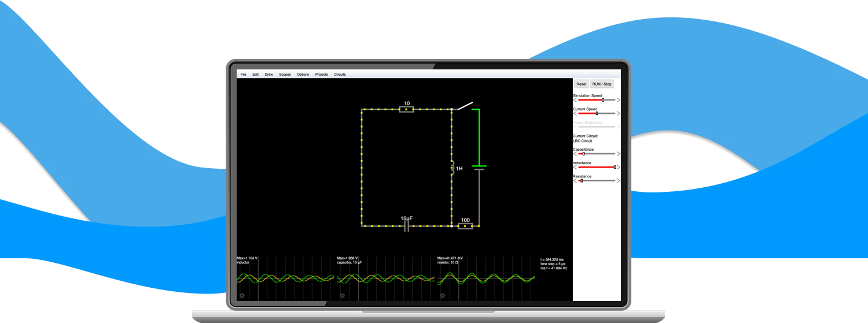Open the resistor scope settings gear
Image resolution: width=868 pixels, height=323 pixels.
442,295
